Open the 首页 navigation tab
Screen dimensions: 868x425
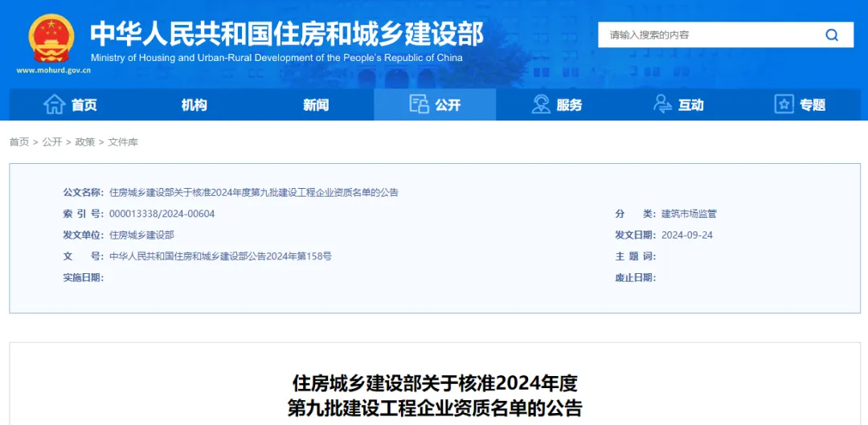70,104
